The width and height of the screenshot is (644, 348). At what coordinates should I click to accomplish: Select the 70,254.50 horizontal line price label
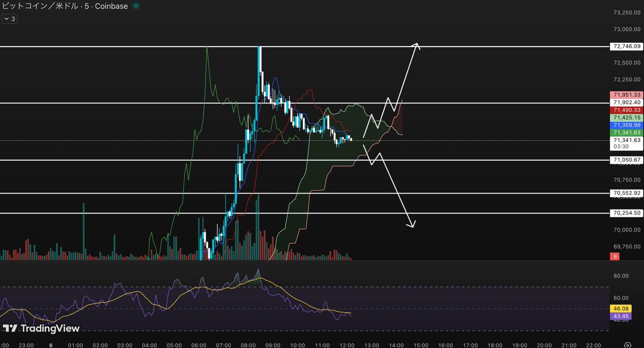pos(626,213)
